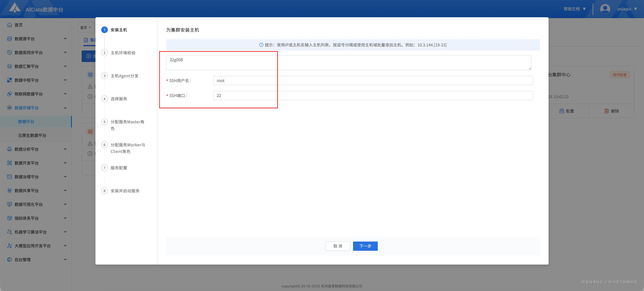The image size is (644, 291).
Task: Open the yejiagui user dropdown
Action: (626, 9)
